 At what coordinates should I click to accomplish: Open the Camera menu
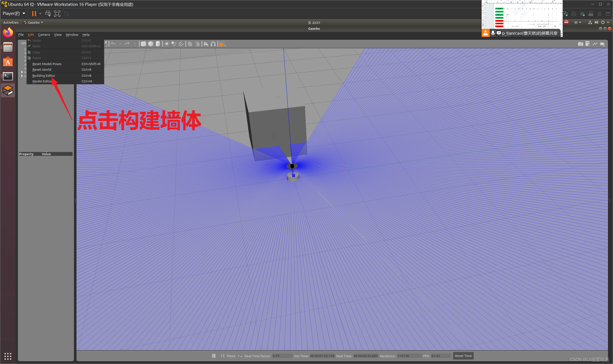pos(44,35)
